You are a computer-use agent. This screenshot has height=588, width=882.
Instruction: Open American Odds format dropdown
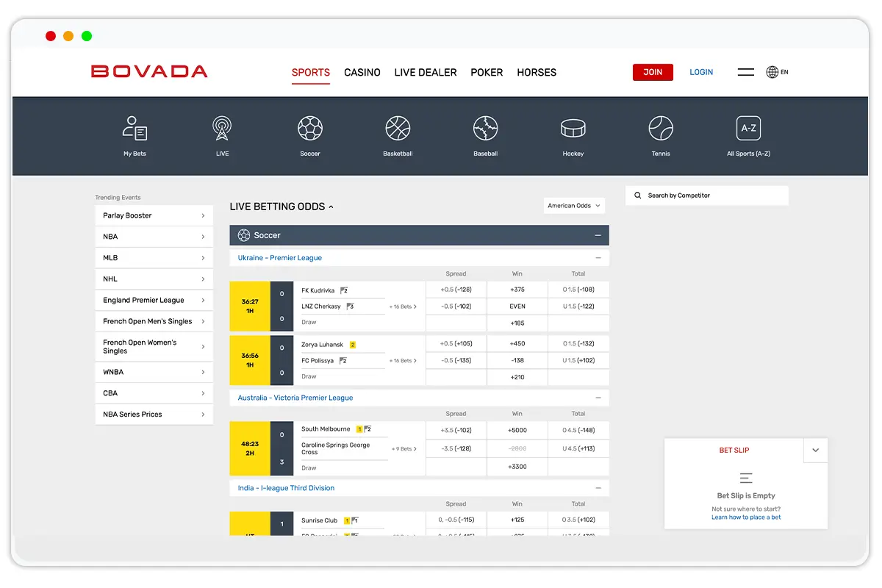pos(574,206)
